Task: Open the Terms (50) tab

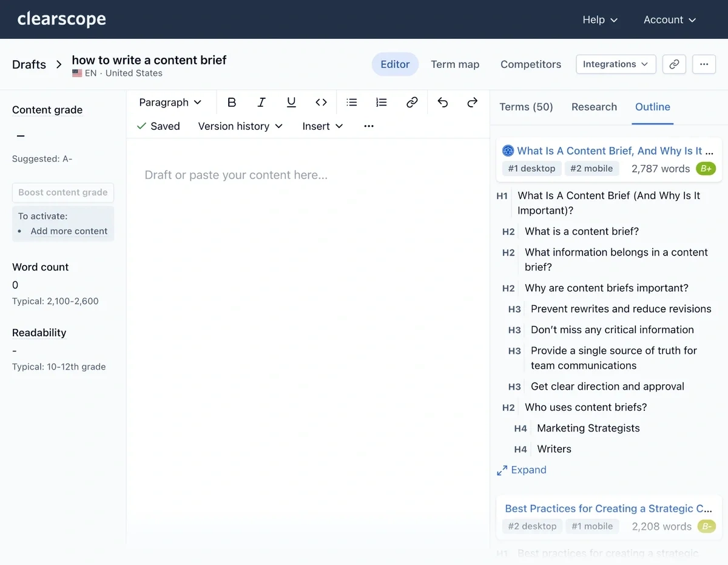Action: (526, 107)
